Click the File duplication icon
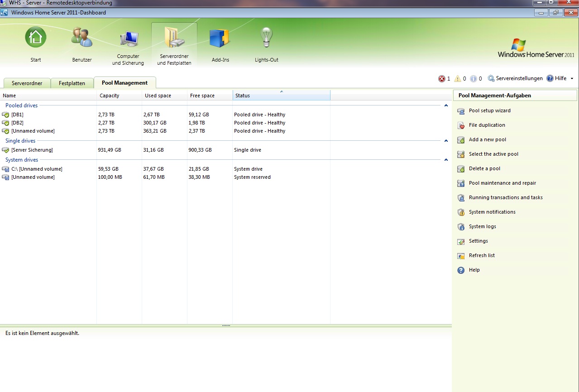The height and width of the screenshot is (392, 579). point(461,125)
